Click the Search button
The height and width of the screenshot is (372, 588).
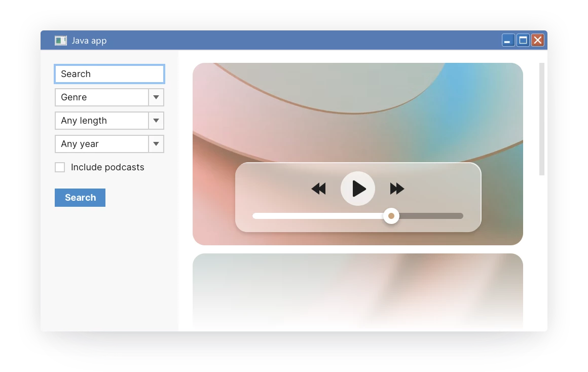(x=80, y=198)
